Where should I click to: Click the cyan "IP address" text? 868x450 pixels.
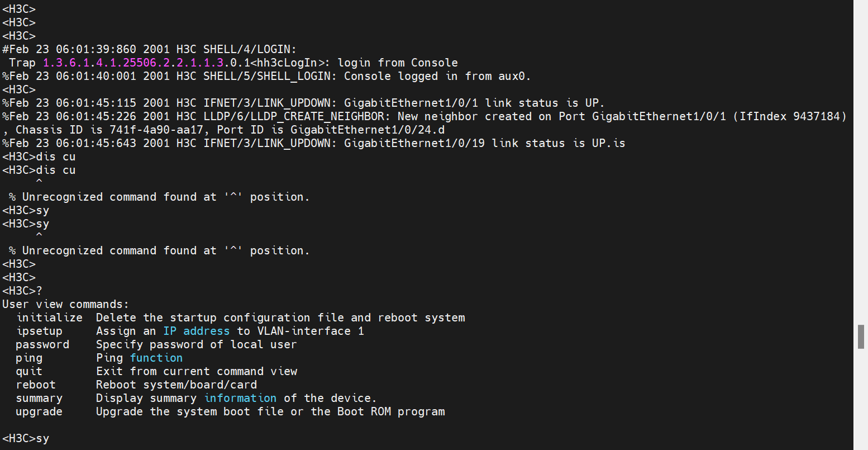point(196,331)
